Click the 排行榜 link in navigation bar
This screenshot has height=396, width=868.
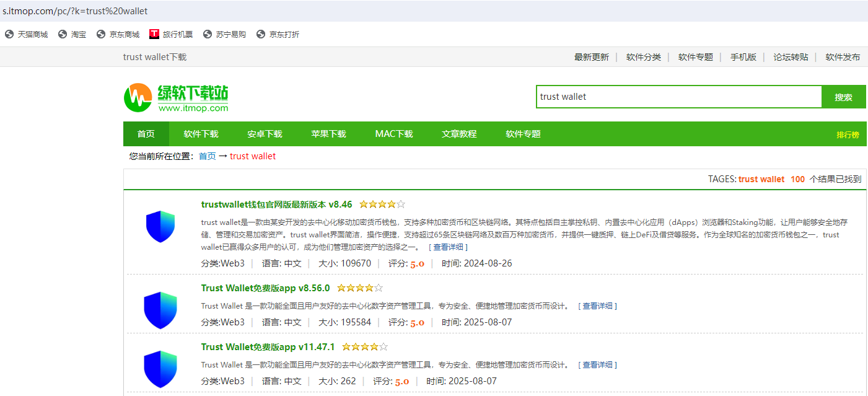coord(848,134)
